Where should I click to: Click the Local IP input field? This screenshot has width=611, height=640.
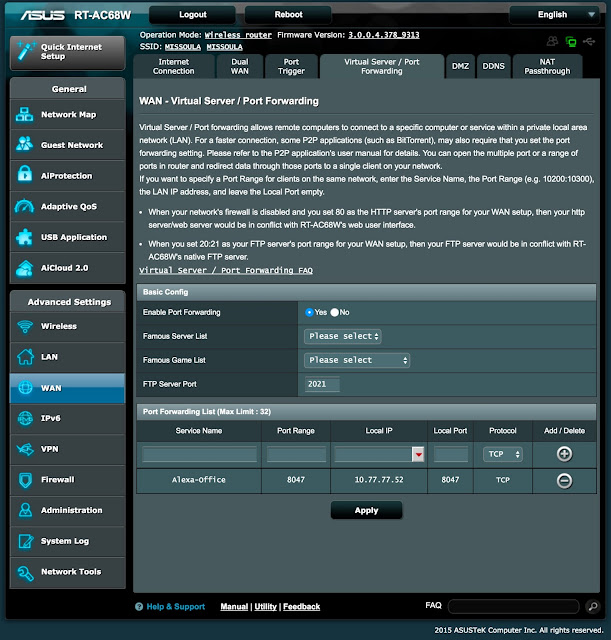click(x=373, y=454)
